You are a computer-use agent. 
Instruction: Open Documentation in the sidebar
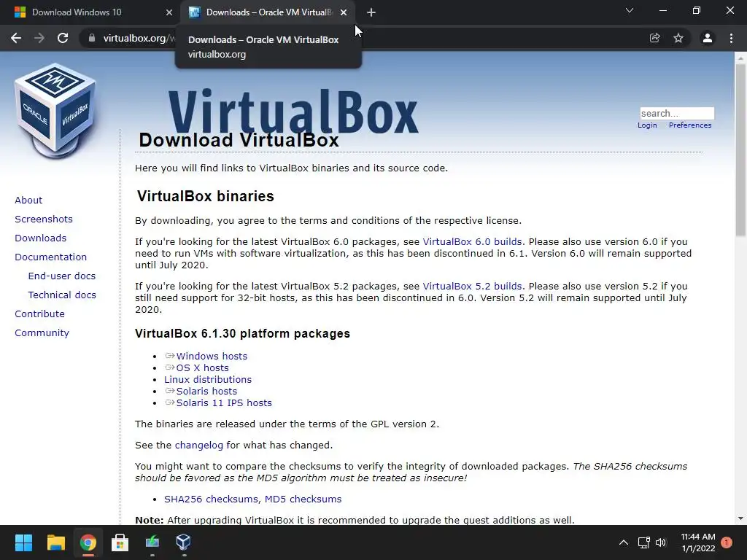(x=50, y=257)
